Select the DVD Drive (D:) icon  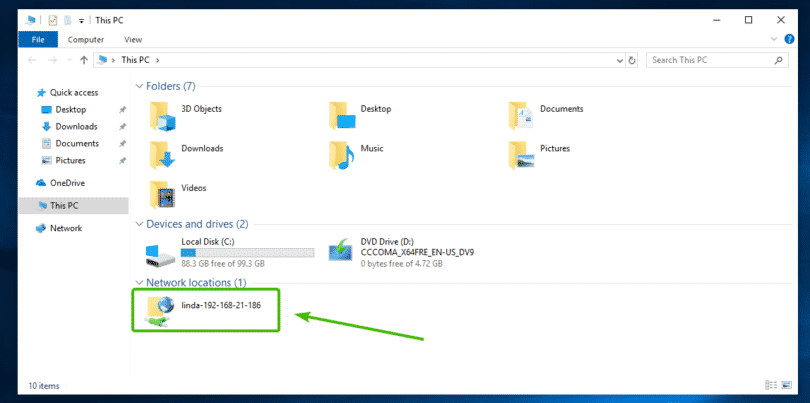tap(341, 252)
